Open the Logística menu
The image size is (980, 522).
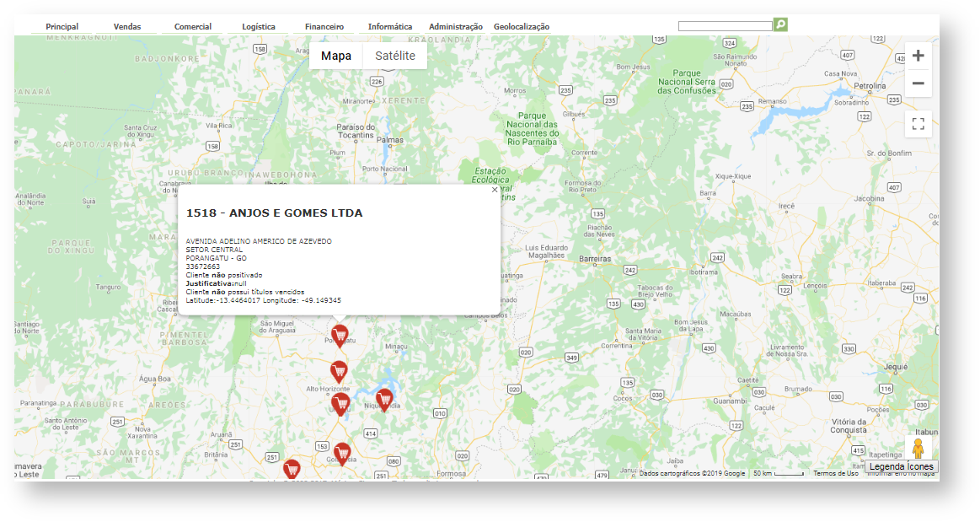tap(259, 26)
